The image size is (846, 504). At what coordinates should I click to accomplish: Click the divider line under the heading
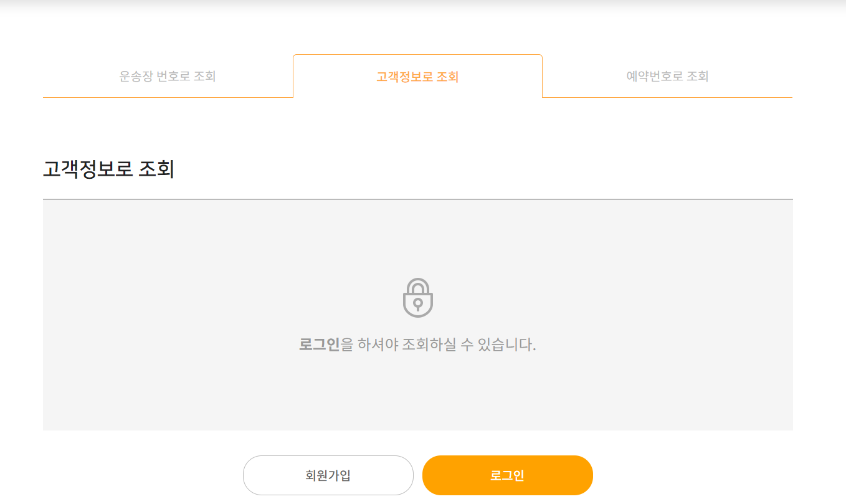[x=418, y=199]
